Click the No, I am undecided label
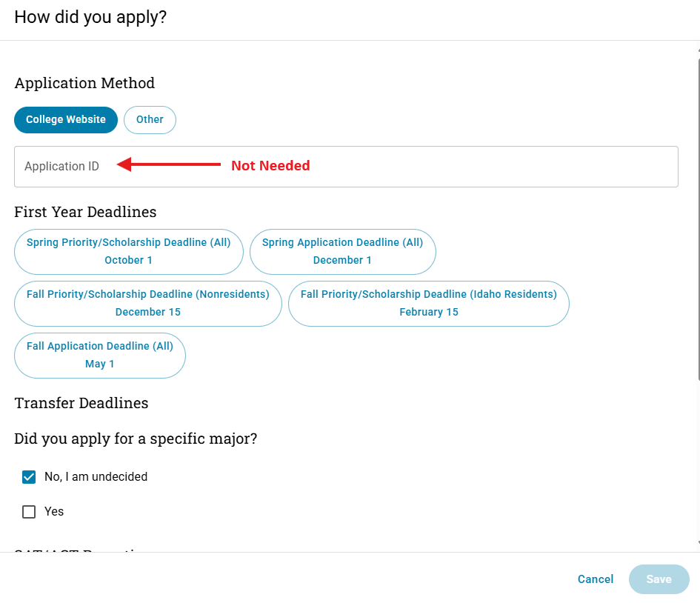 click(x=96, y=477)
